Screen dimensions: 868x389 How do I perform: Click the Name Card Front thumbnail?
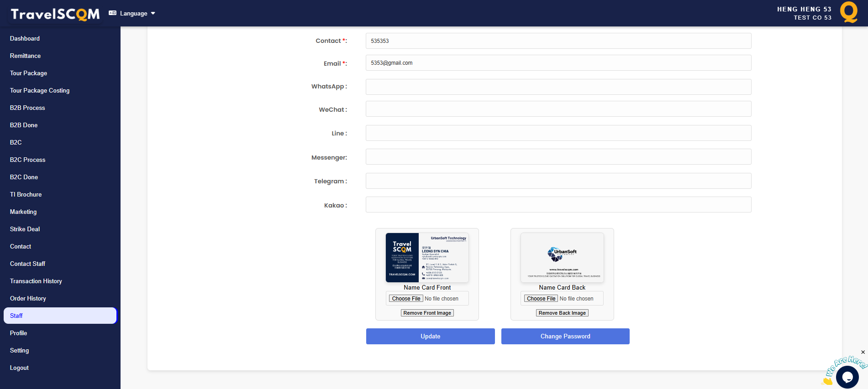point(427,258)
